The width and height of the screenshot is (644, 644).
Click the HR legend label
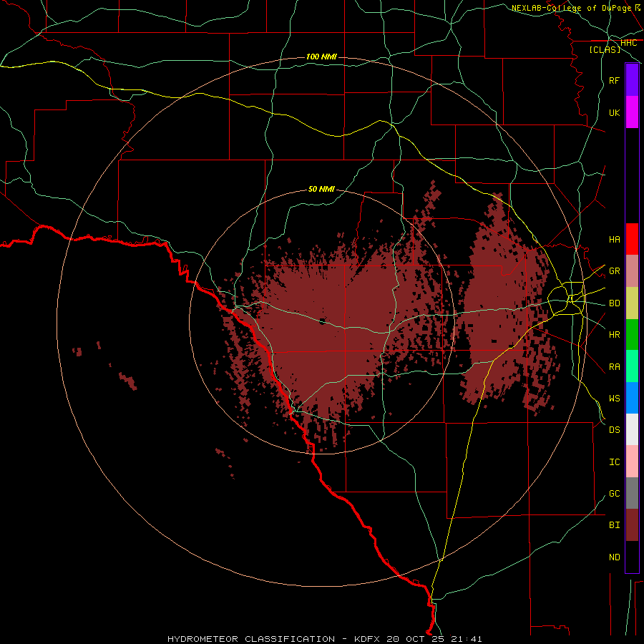614,335
